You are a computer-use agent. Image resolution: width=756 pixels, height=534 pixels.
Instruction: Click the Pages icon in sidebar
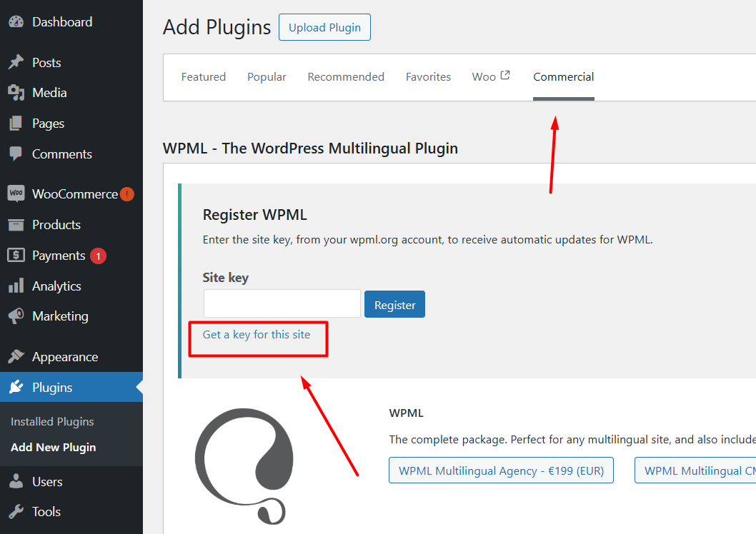point(16,124)
